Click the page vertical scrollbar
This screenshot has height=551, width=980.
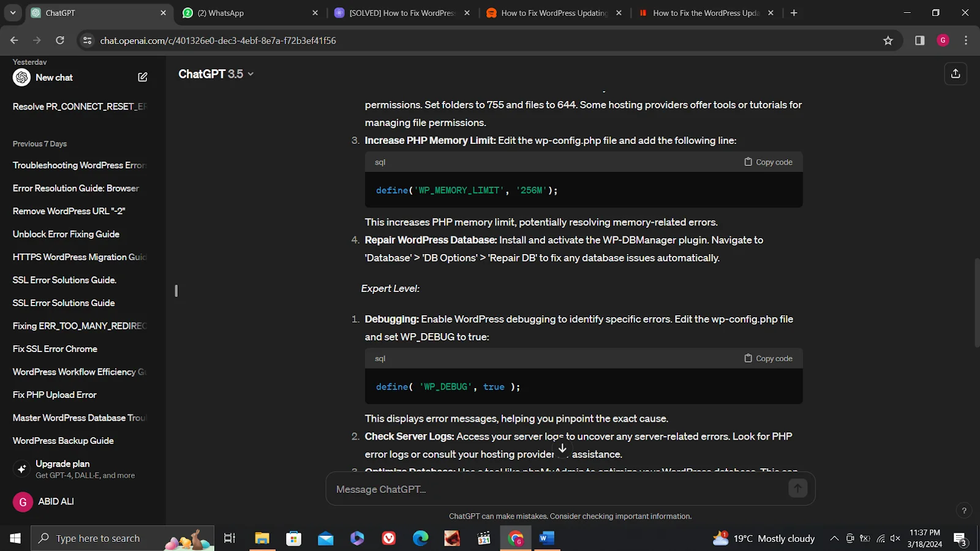point(976,303)
